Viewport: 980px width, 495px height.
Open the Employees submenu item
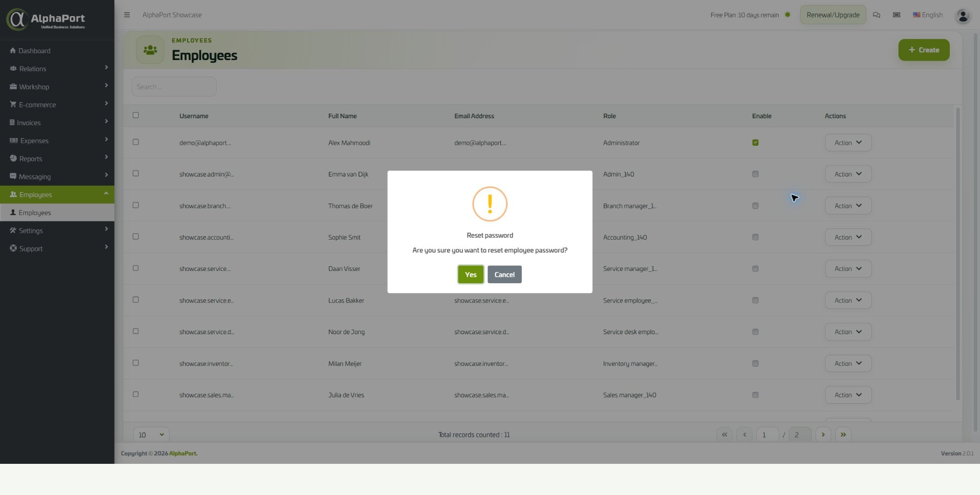pyautogui.click(x=57, y=213)
